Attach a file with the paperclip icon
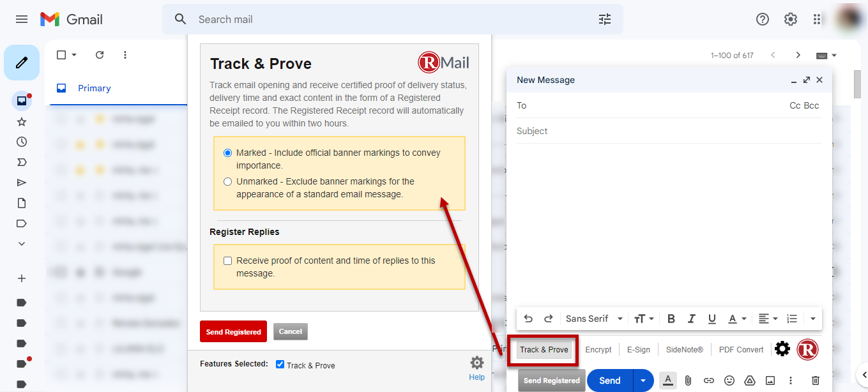 click(688, 380)
